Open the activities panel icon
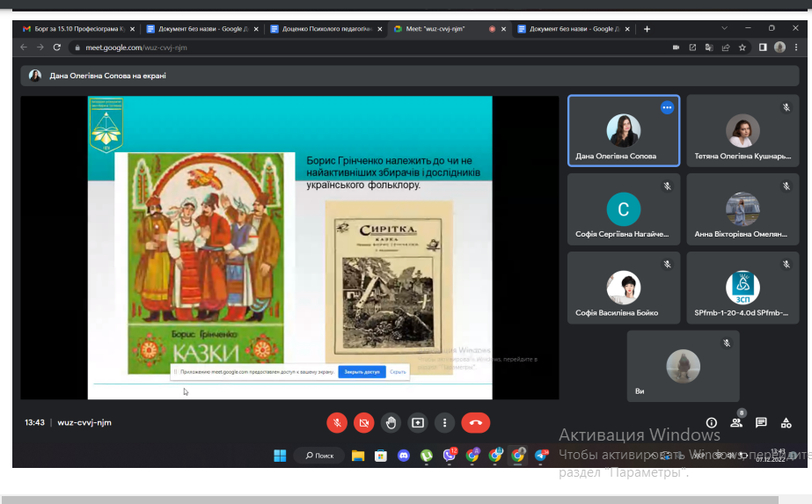The width and height of the screenshot is (812, 504). 786,422
